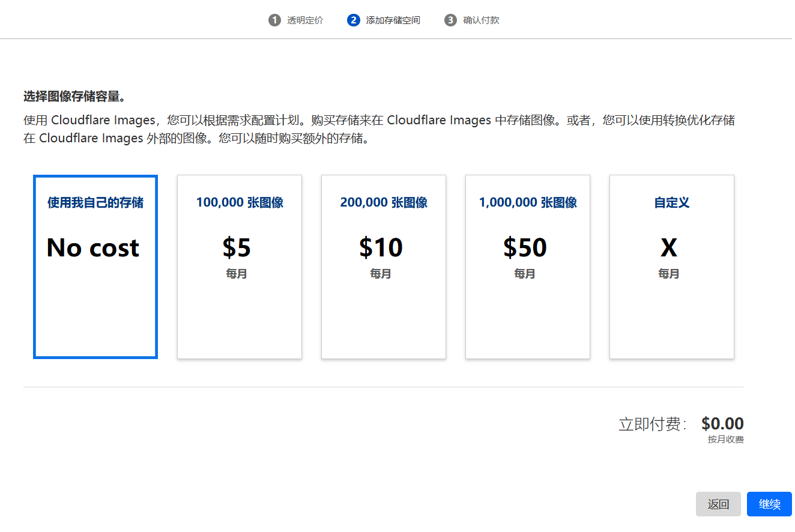Screen dimensions: 795x532
Task: Click the 立即付费: label
Action: click(653, 424)
